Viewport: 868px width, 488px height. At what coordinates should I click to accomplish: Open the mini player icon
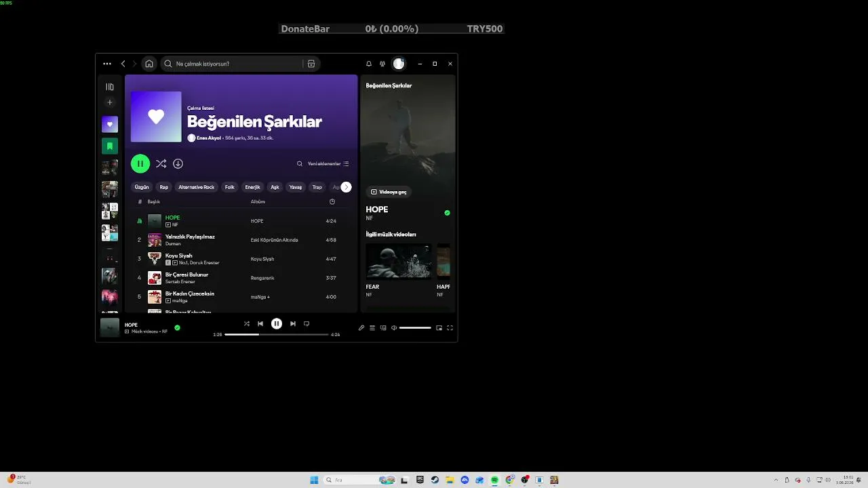(439, 328)
